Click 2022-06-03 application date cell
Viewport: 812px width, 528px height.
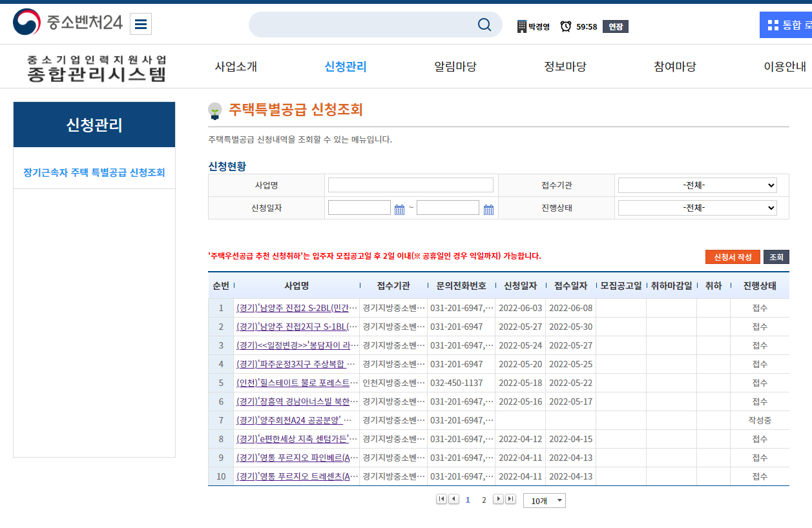[x=520, y=308]
